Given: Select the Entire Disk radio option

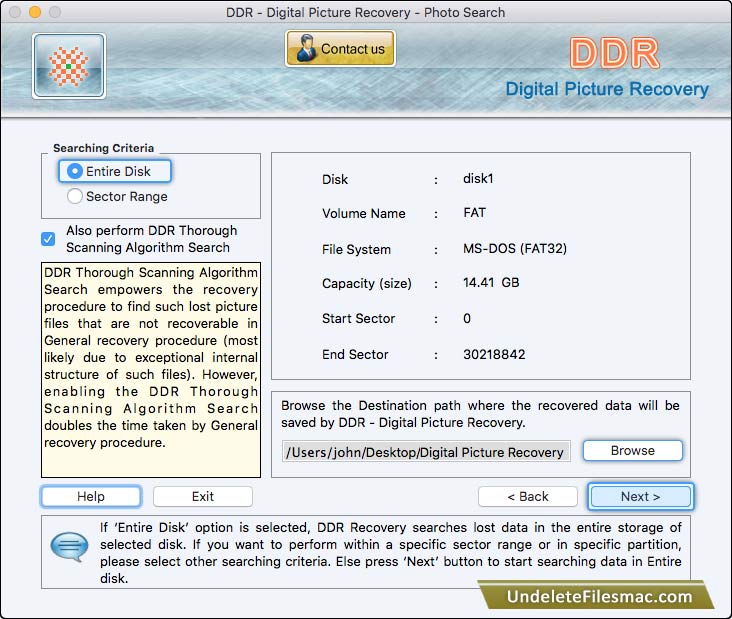Looking at the screenshot, I should (x=115, y=171).
